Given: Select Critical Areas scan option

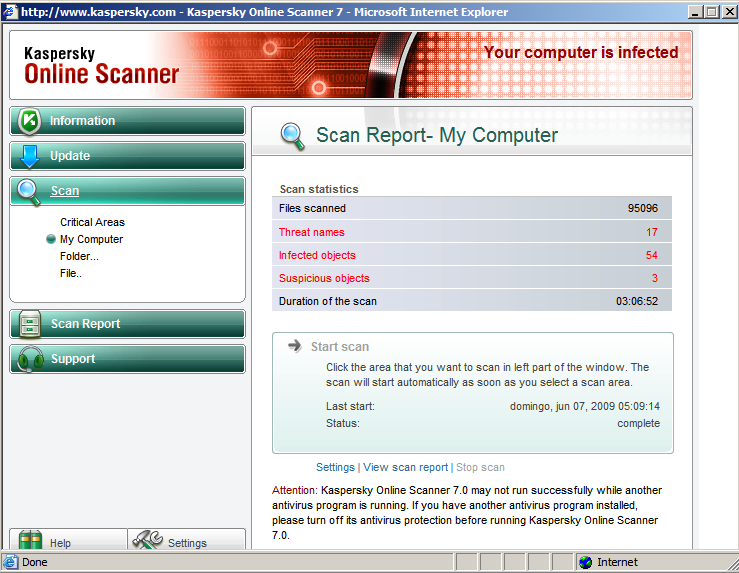Looking at the screenshot, I should point(92,222).
